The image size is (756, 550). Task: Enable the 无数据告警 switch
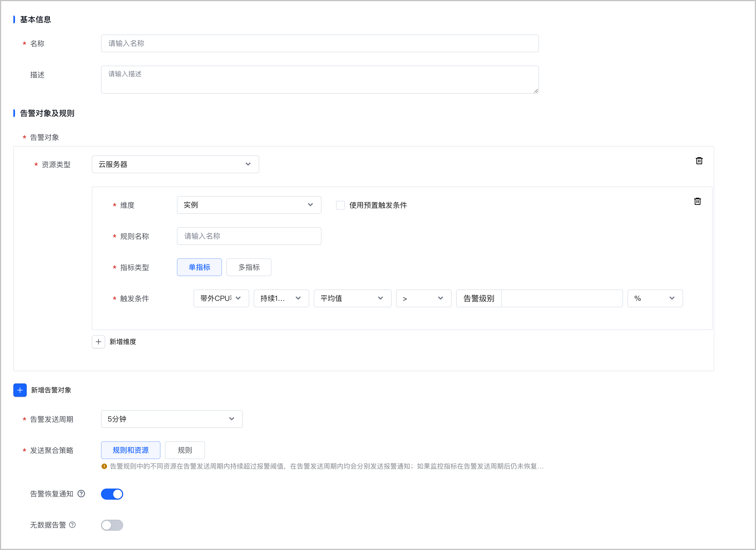pyautogui.click(x=112, y=525)
